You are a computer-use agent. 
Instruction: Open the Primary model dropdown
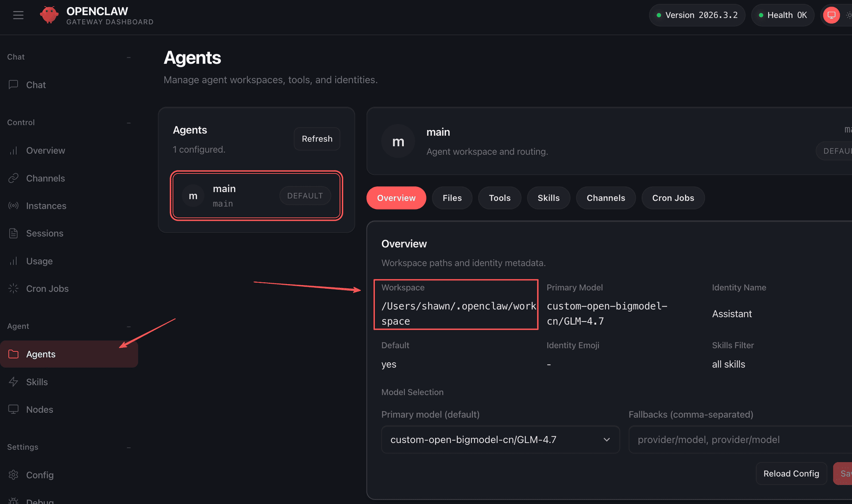[x=500, y=440]
